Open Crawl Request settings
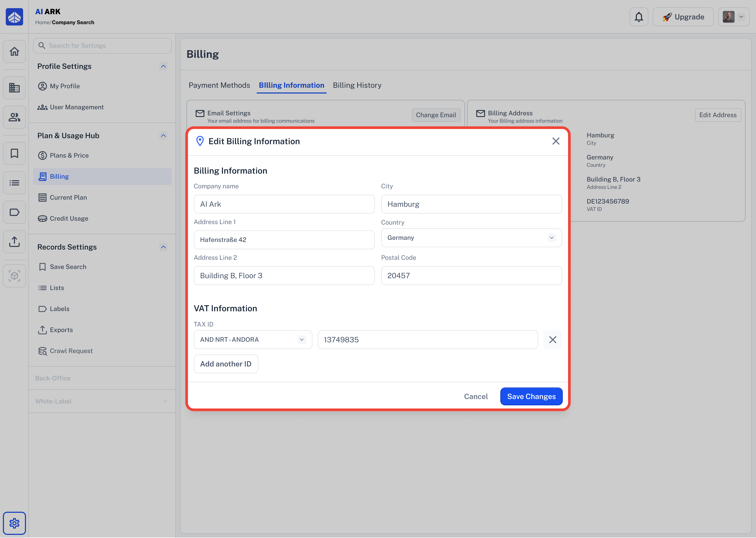This screenshot has width=756, height=538. tap(102, 351)
